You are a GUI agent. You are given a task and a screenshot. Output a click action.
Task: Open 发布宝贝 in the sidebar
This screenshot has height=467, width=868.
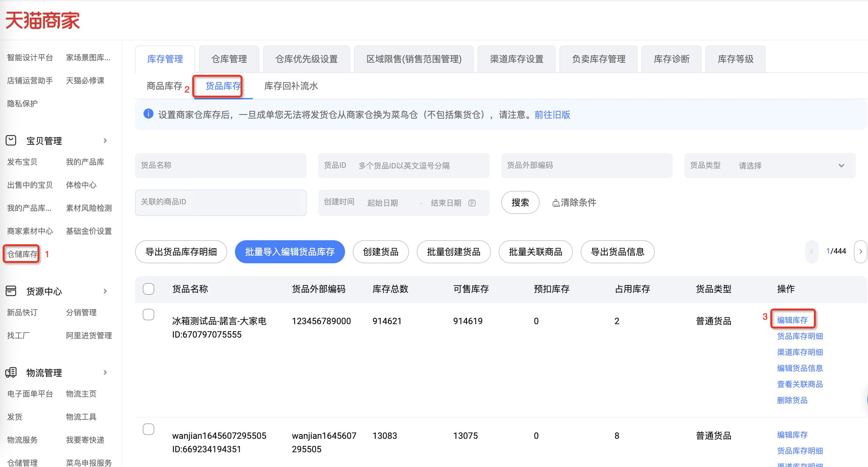click(22, 162)
